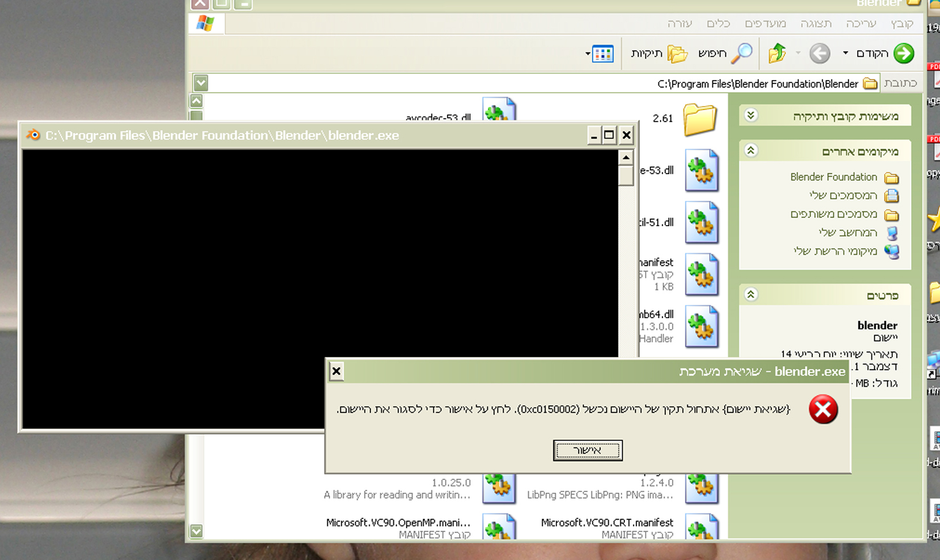940x560 pixels.
Task: Click the Blender logo in console title bar
Action: pos(33,135)
